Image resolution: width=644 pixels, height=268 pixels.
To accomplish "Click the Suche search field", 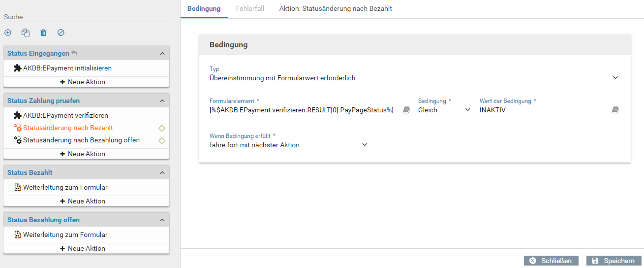I will [x=86, y=17].
